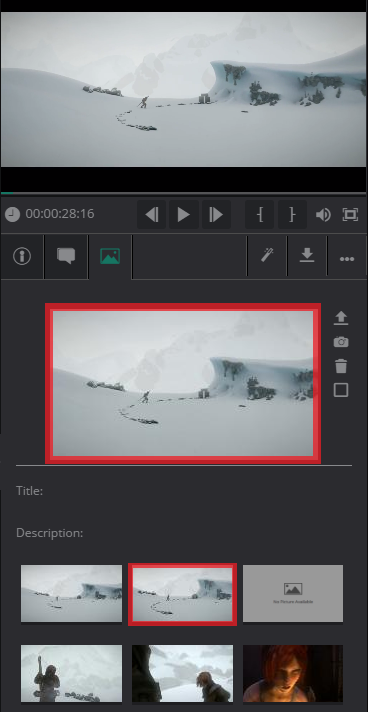This screenshot has width=368, height=712.
Task: Step back one frame
Action: pyautogui.click(x=152, y=214)
